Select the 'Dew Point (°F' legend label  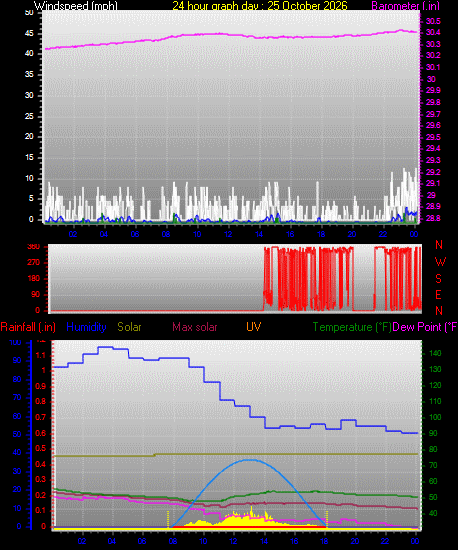[425, 327]
